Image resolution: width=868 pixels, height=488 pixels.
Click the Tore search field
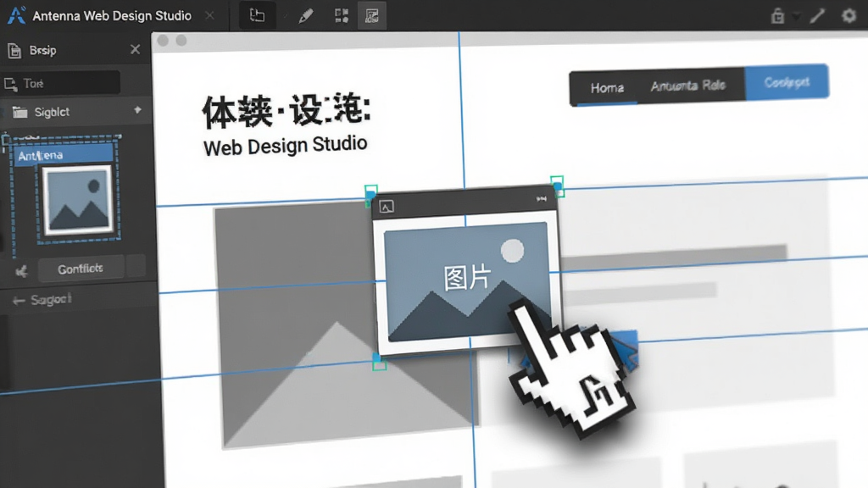pos(61,84)
